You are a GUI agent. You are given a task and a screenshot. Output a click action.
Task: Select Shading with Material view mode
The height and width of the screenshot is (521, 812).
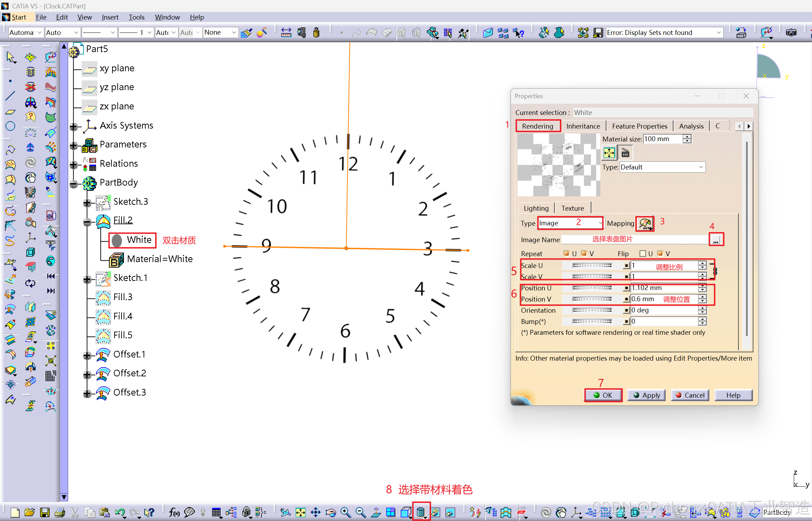pyautogui.click(x=421, y=513)
